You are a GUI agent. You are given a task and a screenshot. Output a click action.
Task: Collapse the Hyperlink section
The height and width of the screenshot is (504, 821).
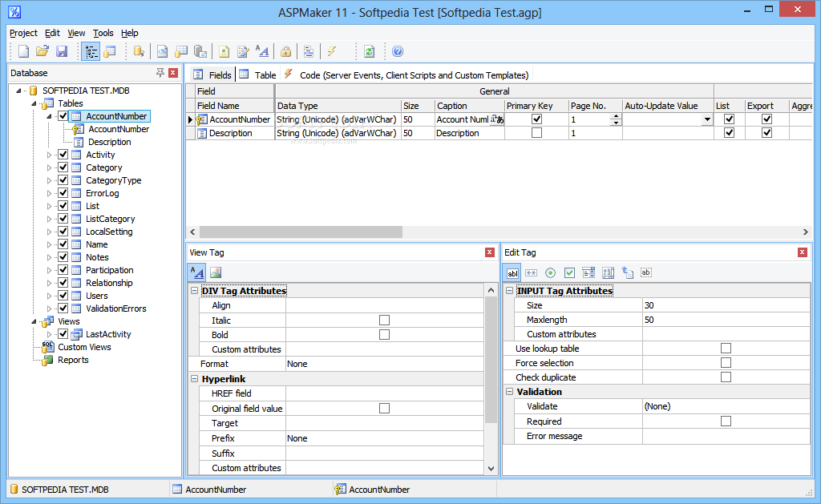(x=194, y=379)
